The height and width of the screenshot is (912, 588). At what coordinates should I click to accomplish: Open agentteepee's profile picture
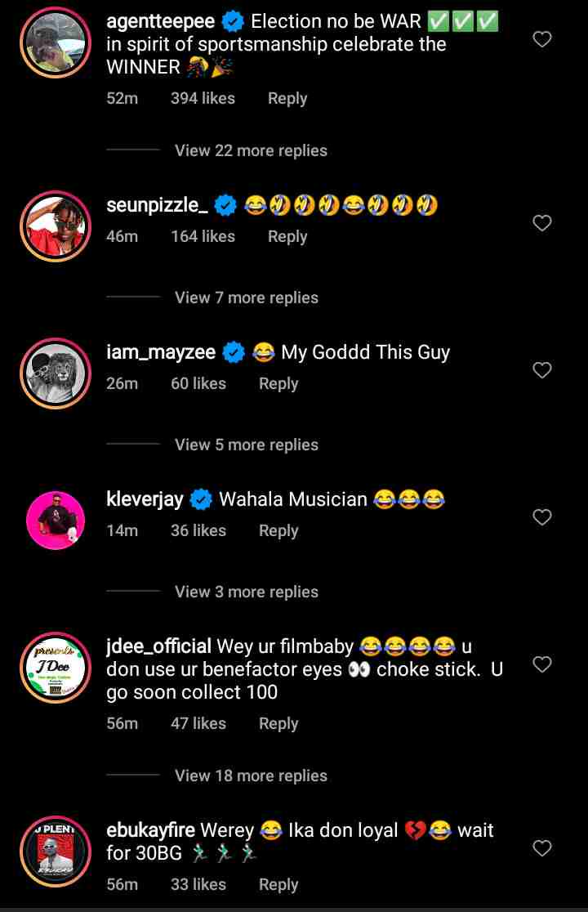(x=55, y=43)
